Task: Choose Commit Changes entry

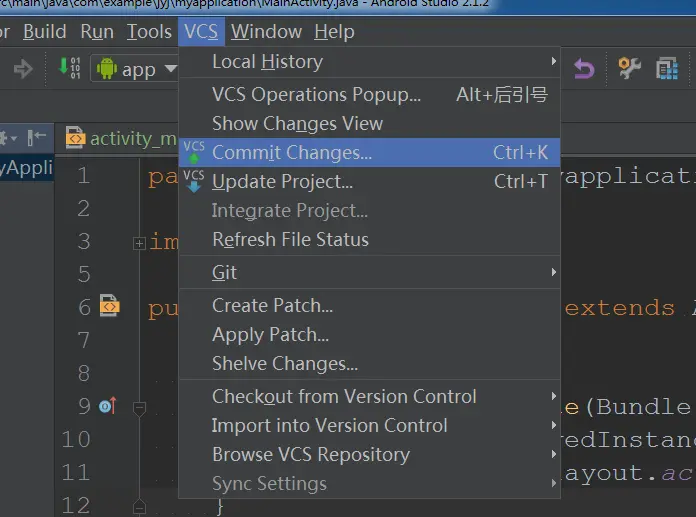Action: [x=369, y=153]
